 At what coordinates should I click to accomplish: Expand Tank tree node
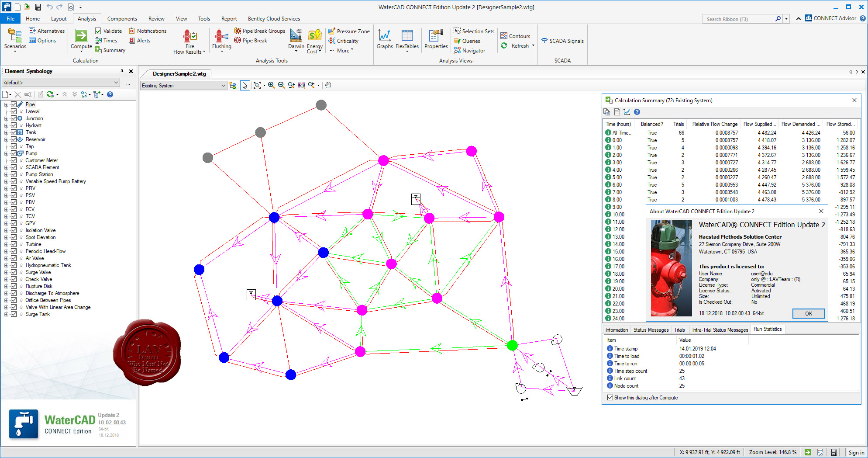(7, 132)
